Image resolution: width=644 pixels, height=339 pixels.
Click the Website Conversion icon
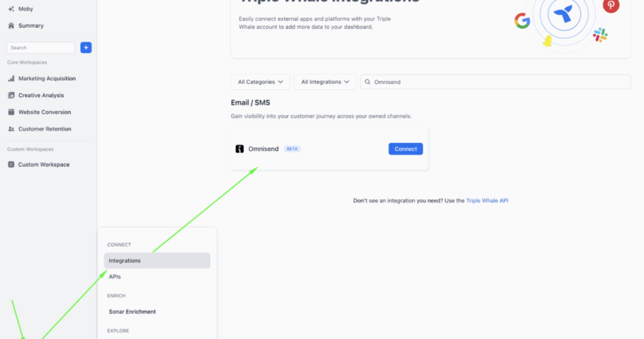(11, 113)
